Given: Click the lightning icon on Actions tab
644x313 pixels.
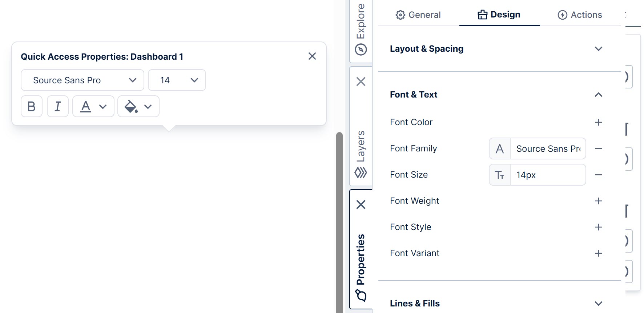Looking at the screenshot, I should pyautogui.click(x=562, y=15).
